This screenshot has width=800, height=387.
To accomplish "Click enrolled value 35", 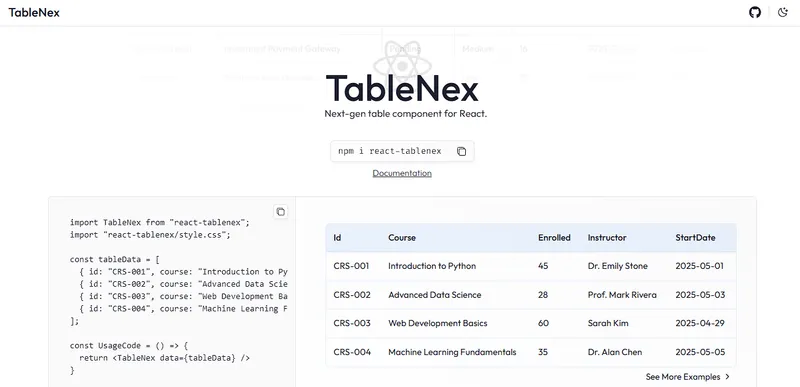I will click(543, 352).
